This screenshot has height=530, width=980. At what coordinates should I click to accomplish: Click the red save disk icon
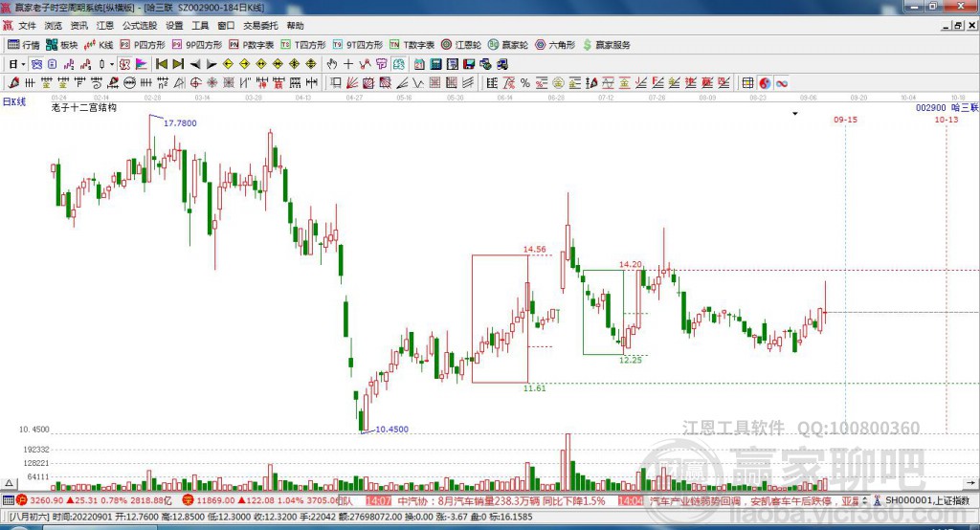click(x=469, y=64)
